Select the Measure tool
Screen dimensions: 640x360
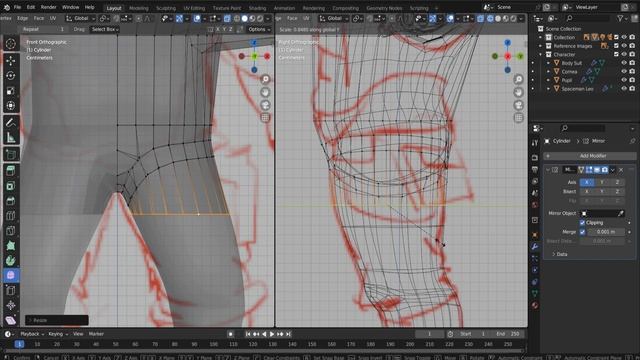tap(11, 138)
